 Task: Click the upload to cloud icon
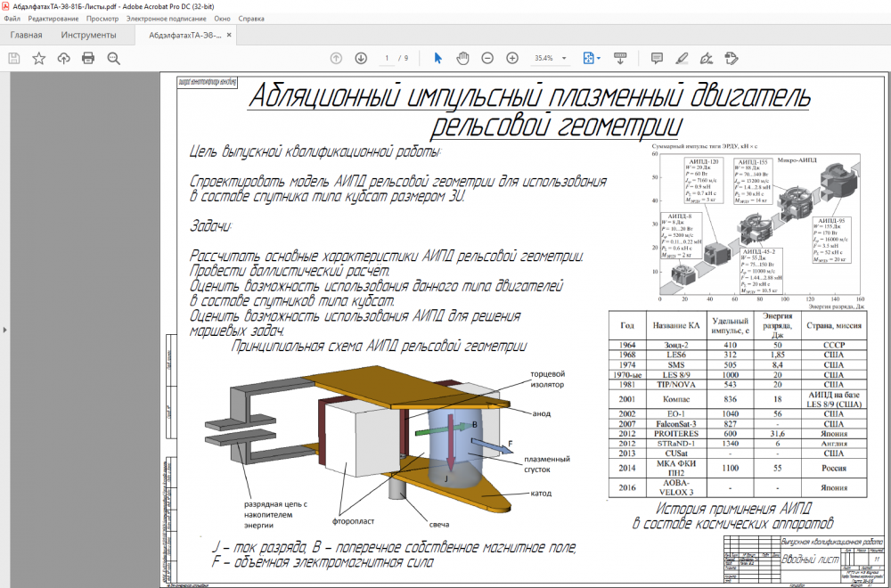pyautogui.click(x=63, y=58)
